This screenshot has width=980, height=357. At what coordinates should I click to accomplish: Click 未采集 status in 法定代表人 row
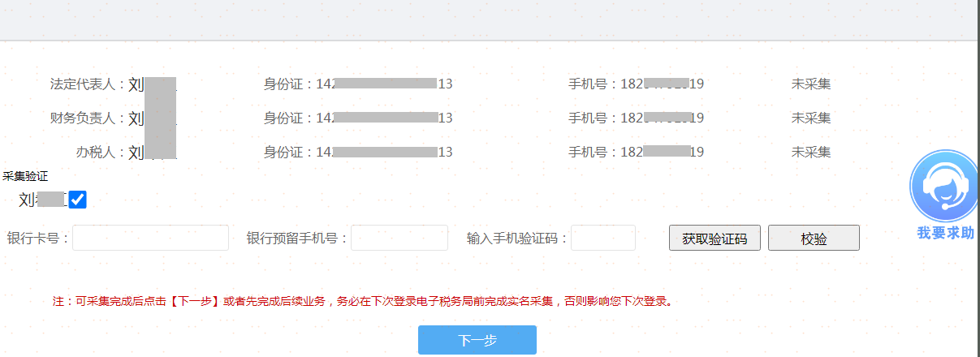(811, 84)
